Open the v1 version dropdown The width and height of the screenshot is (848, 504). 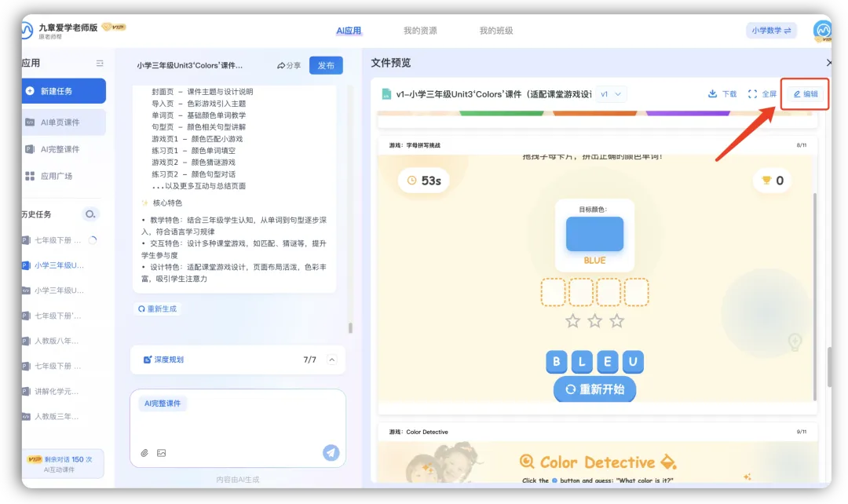[x=611, y=94]
